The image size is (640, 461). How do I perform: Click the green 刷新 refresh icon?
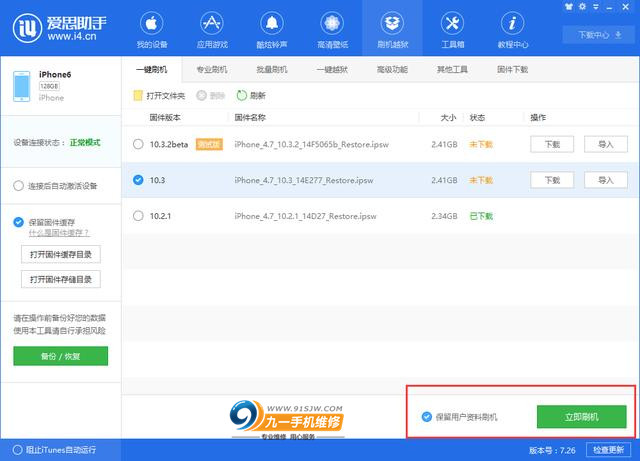click(x=242, y=96)
